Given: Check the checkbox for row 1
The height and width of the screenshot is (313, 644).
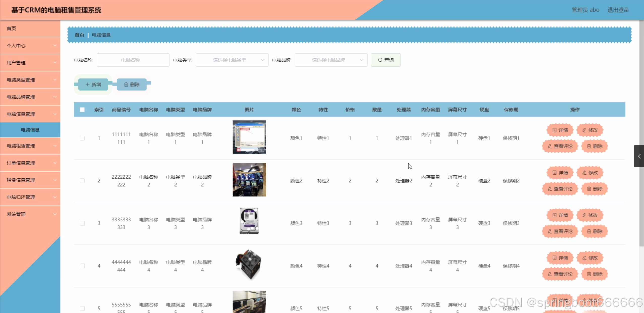Looking at the screenshot, I should tap(82, 138).
